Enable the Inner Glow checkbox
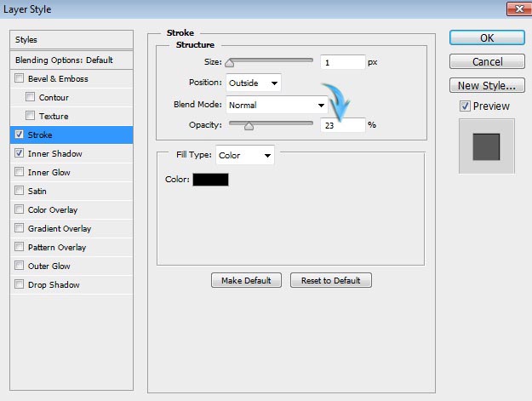532x401 pixels. pyautogui.click(x=20, y=172)
